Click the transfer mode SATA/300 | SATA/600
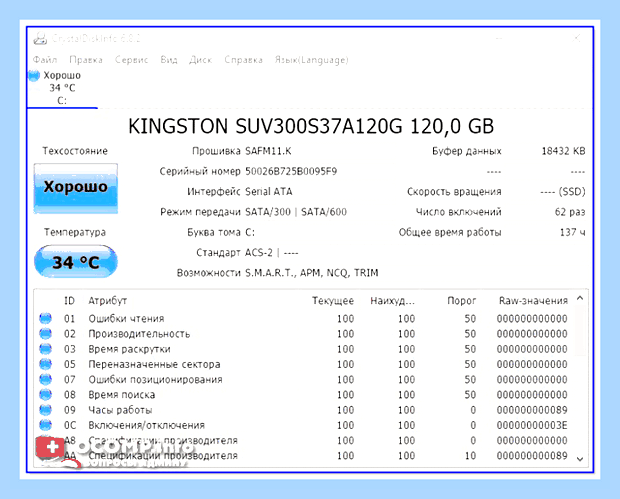This screenshot has width=620, height=499. (x=296, y=212)
